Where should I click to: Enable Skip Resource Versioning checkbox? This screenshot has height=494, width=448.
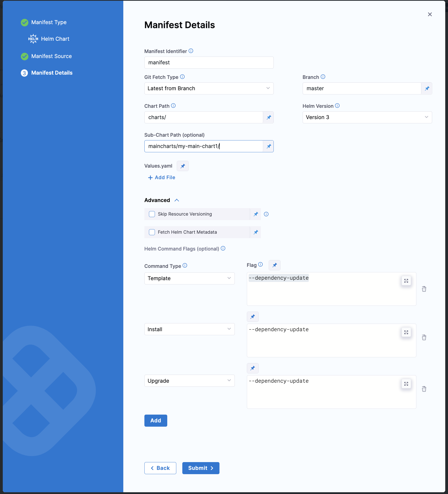(152, 214)
